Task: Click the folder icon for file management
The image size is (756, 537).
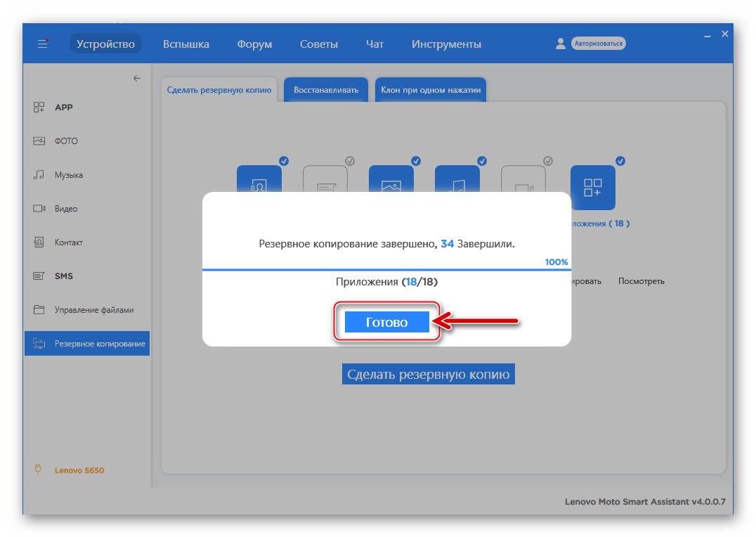Action: tap(39, 310)
